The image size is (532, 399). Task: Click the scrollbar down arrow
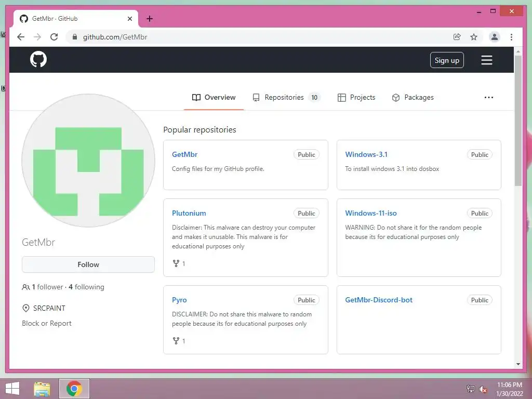[518, 364]
